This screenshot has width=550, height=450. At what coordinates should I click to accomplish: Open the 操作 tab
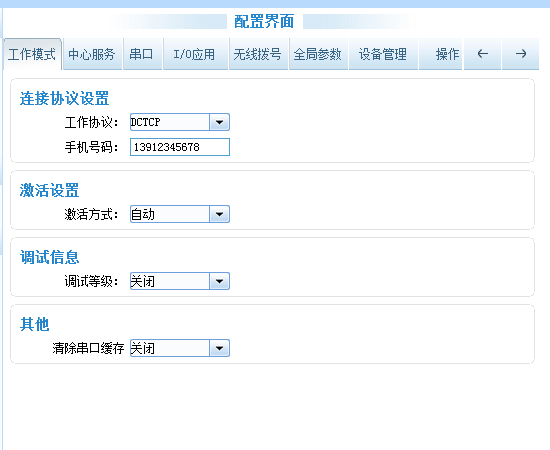tap(440, 54)
